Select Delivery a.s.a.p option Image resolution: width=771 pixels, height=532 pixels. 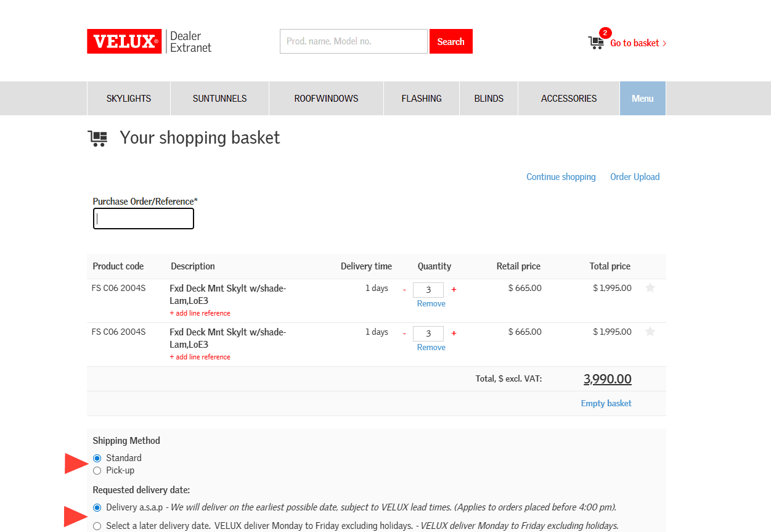[x=97, y=507]
